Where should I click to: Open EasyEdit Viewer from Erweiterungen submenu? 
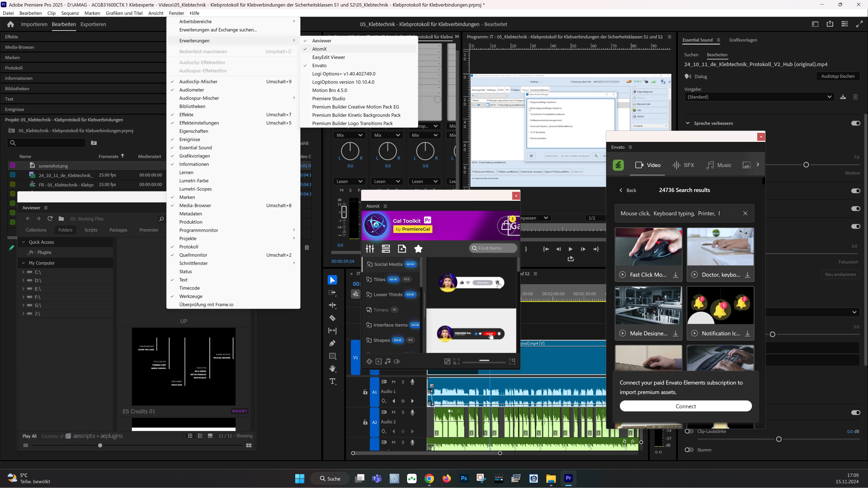click(328, 57)
